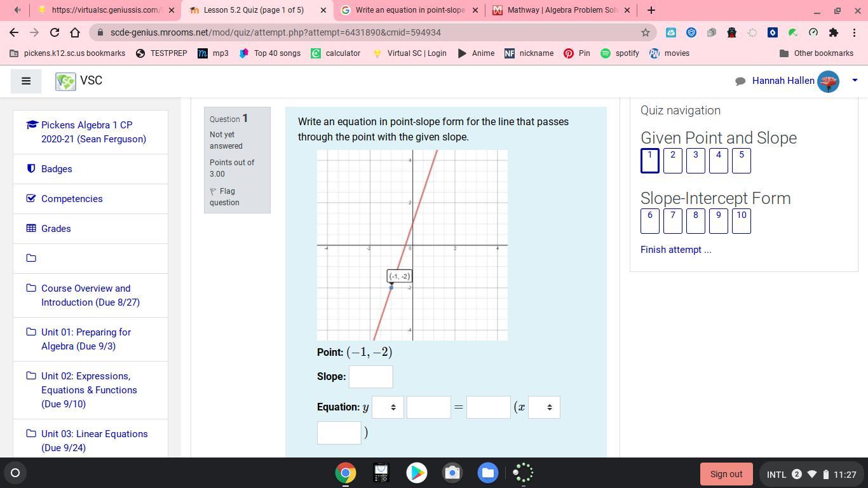The image size is (868, 488).
Task: Close the Google search tab
Action: click(x=475, y=10)
